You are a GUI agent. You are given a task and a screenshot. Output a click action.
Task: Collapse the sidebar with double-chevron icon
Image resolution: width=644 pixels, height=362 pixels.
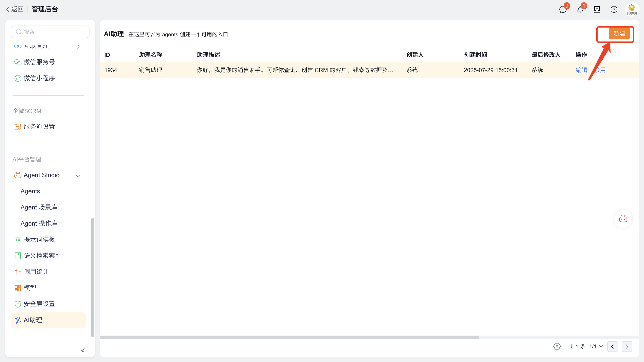pos(83,350)
